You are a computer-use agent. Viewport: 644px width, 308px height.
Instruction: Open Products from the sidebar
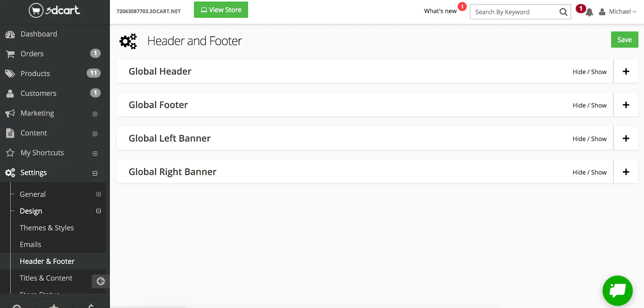pos(35,74)
